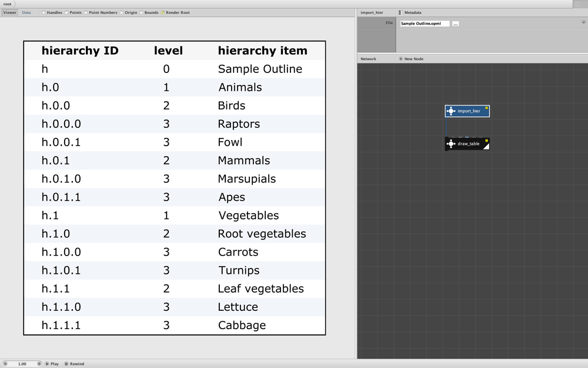Click the 'Network' pane label
Viewport: 588px width, 368px height.
368,59
